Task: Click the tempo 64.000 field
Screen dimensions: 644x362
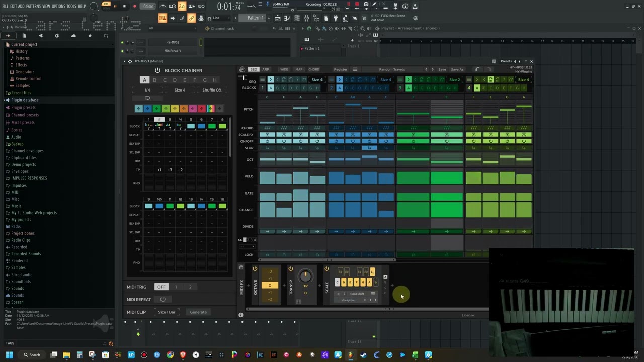Action: click(148, 6)
